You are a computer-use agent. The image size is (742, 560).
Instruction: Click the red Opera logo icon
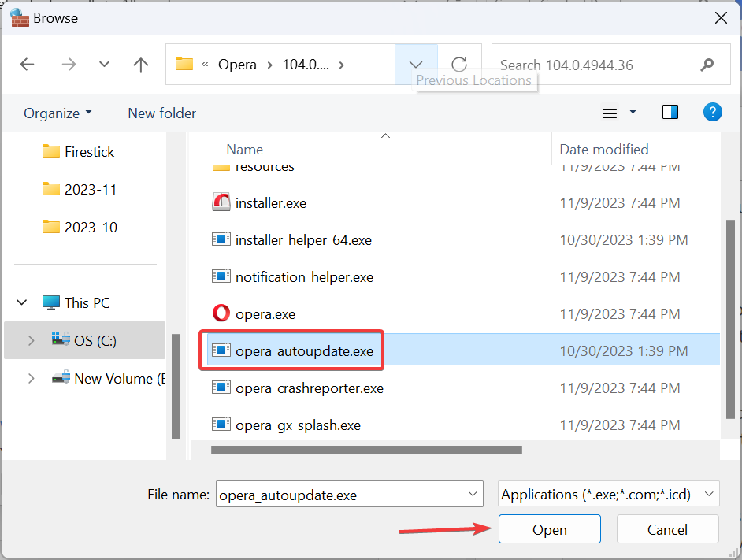(x=221, y=313)
